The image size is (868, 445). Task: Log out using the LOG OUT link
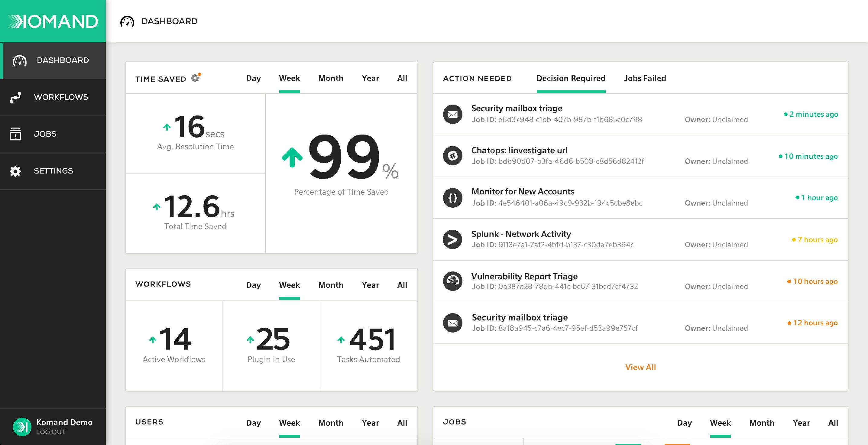(51, 432)
